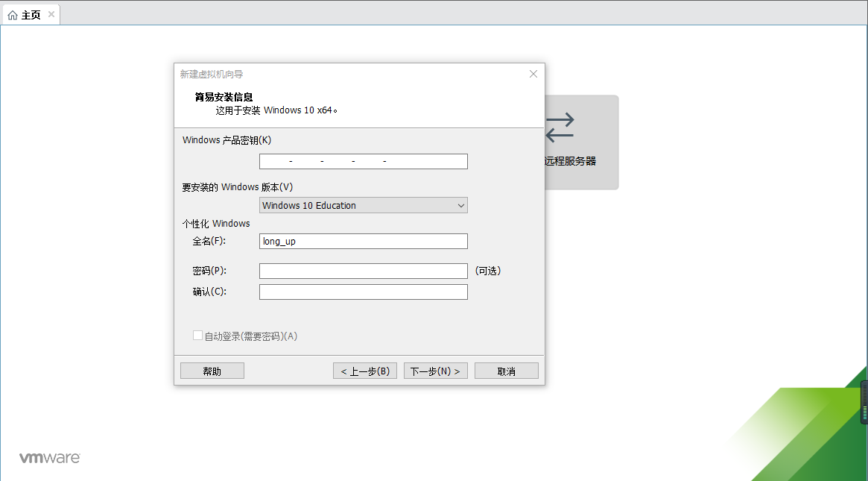Close the 主页 tab with its X
Image resolution: width=868 pixels, height=481 pixels.
point(51,14)
